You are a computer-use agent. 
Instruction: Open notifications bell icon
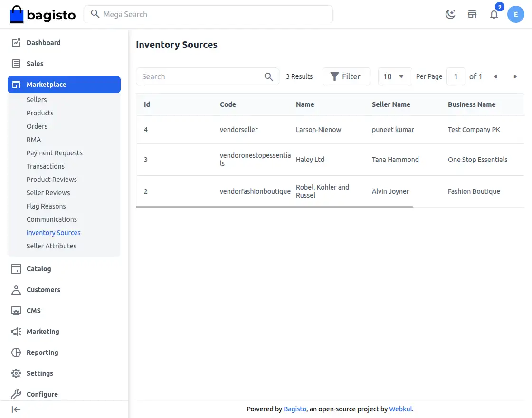tap(494, 14)
